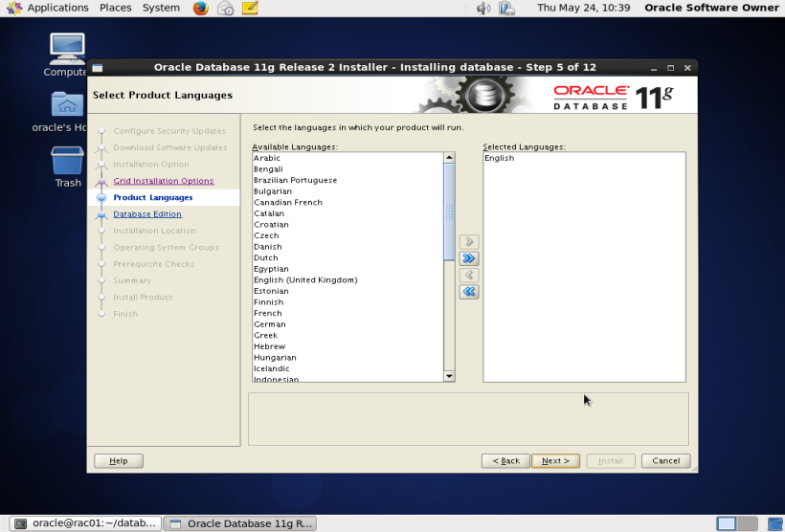Open the Places menu

point(115,8)
